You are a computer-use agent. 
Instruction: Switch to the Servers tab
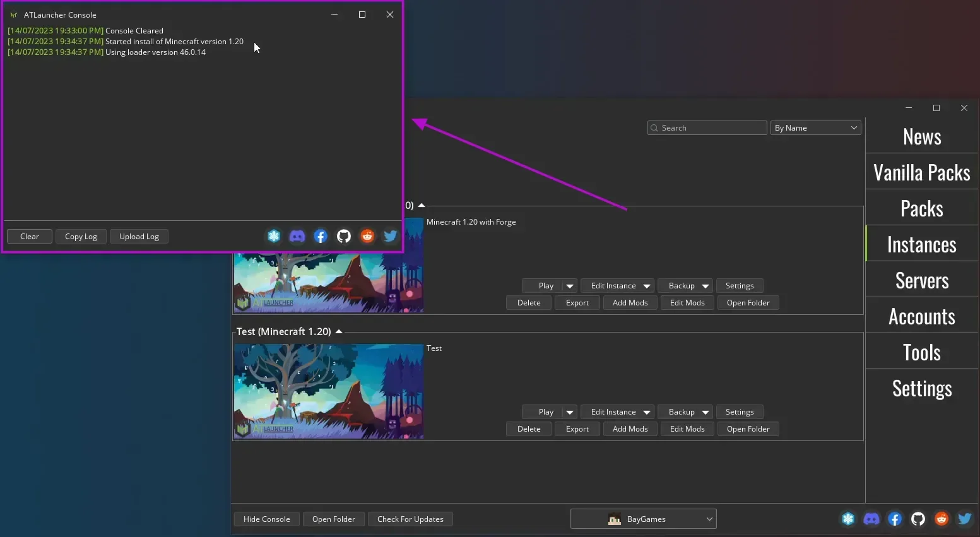coord(922,280)
